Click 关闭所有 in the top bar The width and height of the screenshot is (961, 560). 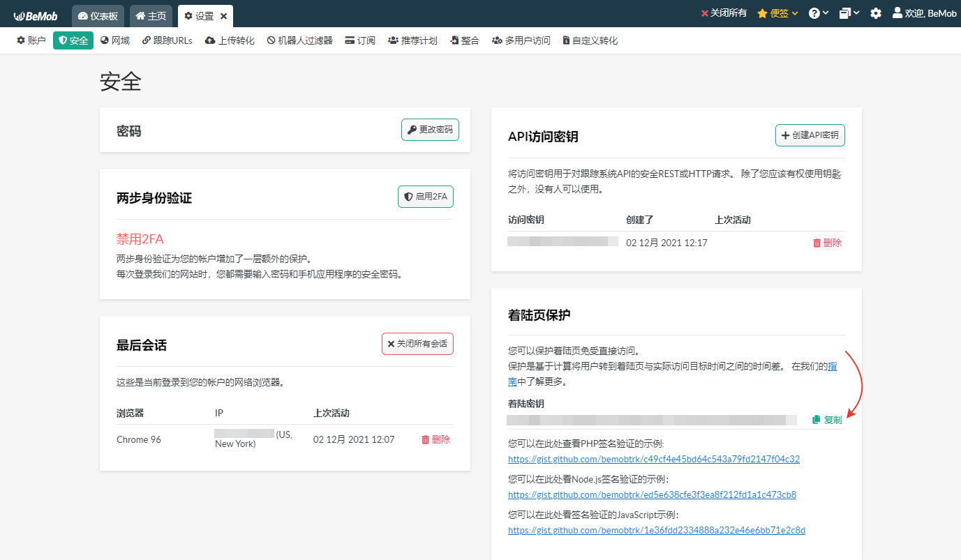pyautogui.click(x=723, y=13)
